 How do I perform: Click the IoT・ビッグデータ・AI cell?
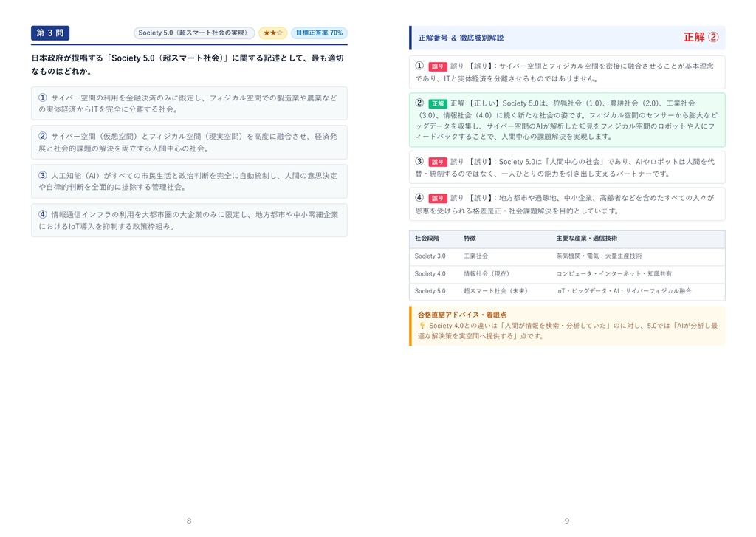[x=623, y=291]
